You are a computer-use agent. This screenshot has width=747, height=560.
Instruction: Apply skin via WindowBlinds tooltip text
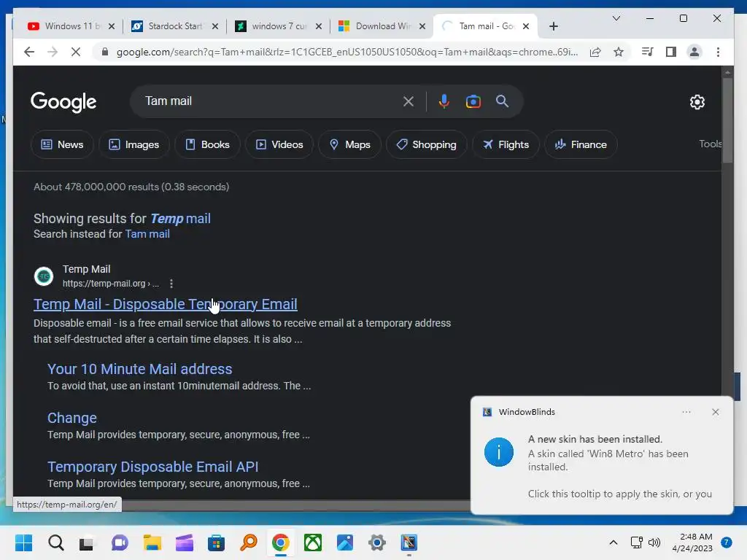[x=620, y=494]
